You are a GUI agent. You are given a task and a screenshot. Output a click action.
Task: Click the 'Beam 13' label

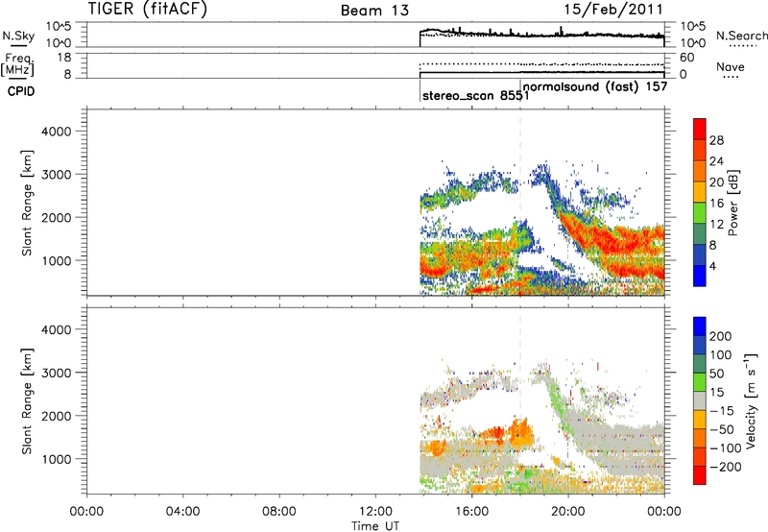[x=374, y=11]
